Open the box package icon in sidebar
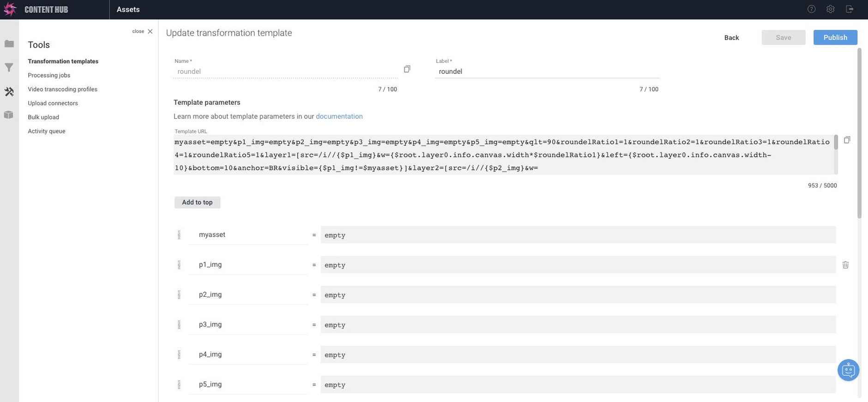Image resolution: width=868 pixels, height=402 pixels. click(x=9, y=114)
